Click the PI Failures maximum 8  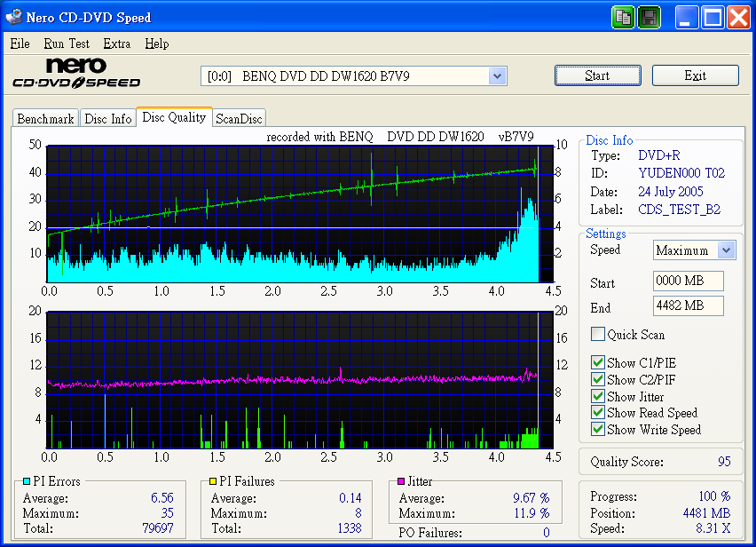[x=358, y=513]
